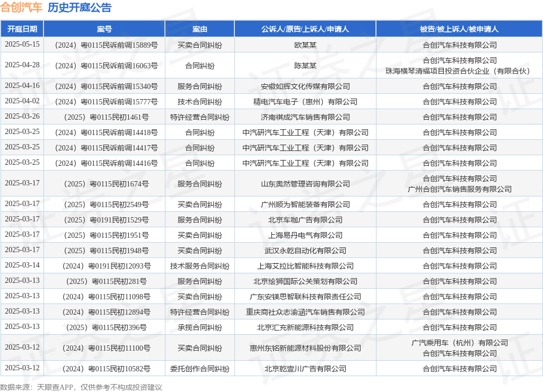Select plaintiff 安徽如辉文化传媒有限公司

pos(305,86)
